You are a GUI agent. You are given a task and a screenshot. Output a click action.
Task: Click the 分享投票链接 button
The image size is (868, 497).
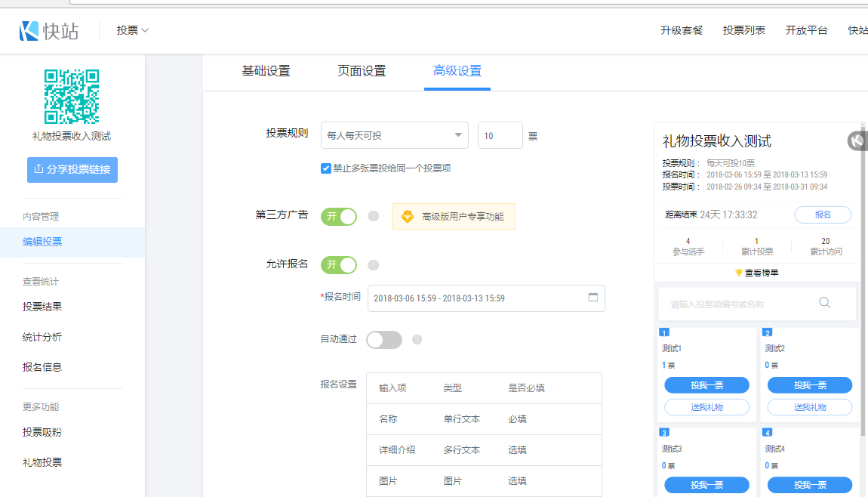pos(72,170)
